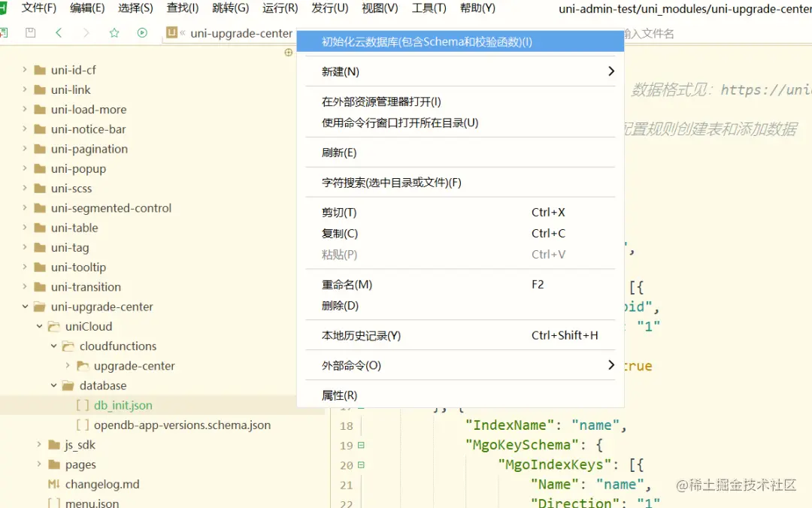Click the uni-table folder icon
The height and width of the screenshot is (508, 812).
click(x=40, y=228)
